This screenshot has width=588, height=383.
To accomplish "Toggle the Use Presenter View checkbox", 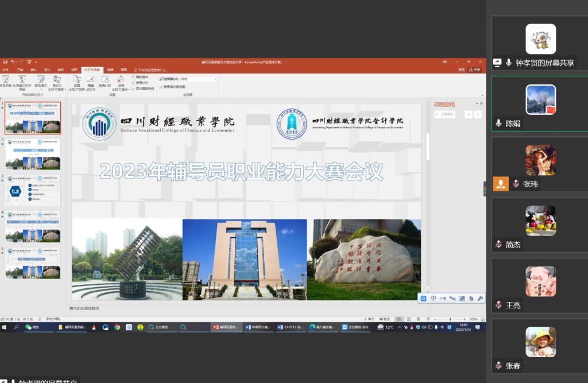I will click(161, 87).
